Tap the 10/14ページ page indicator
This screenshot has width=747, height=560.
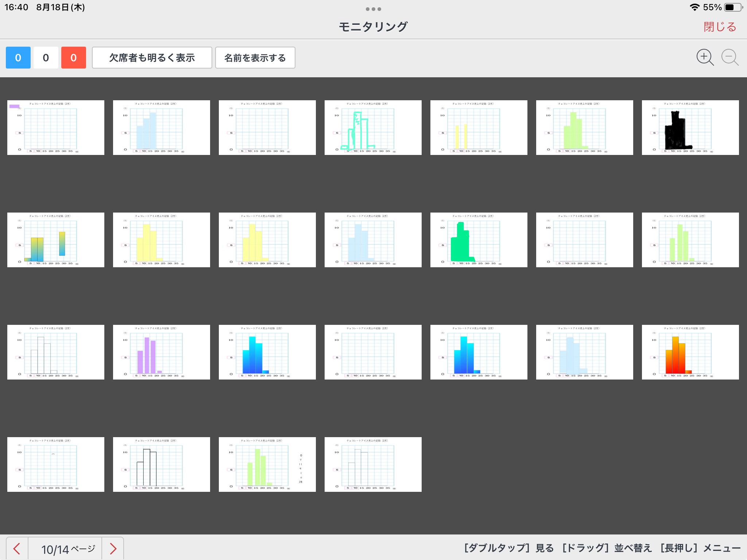point(68,549)
